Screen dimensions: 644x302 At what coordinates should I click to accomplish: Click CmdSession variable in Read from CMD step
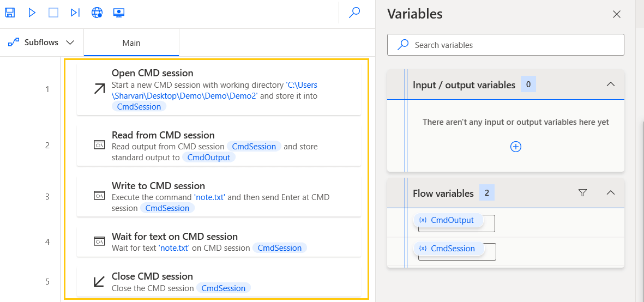point(254,147)
